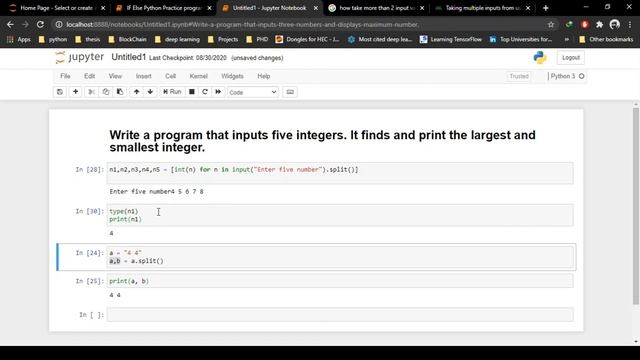Screen dimensions: 640x360
Task: Open the cell type Code dropdown
Action: [253, 92]
